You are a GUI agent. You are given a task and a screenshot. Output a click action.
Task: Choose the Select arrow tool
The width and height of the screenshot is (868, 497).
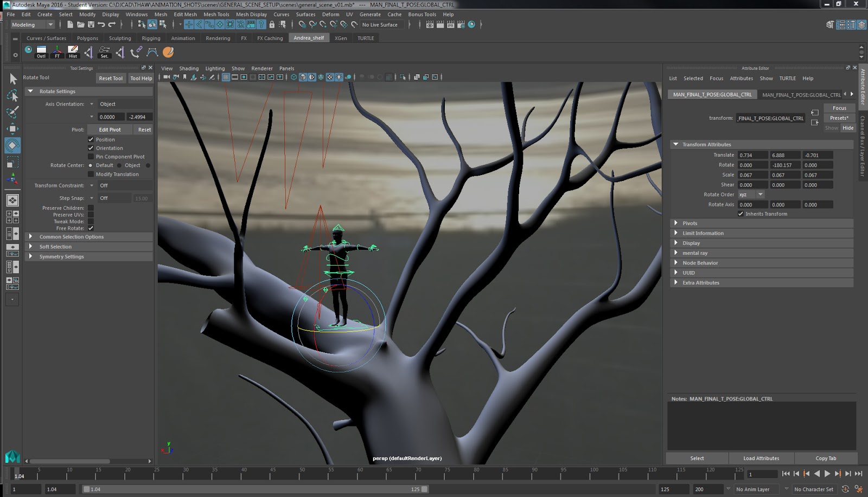pyautogui.click(x=12, y=79)
